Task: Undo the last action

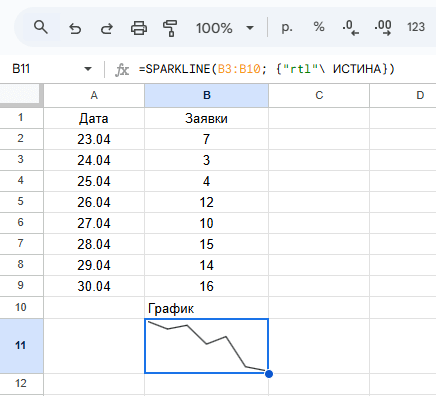Action: pyautogui.click(x=75, y=28)
